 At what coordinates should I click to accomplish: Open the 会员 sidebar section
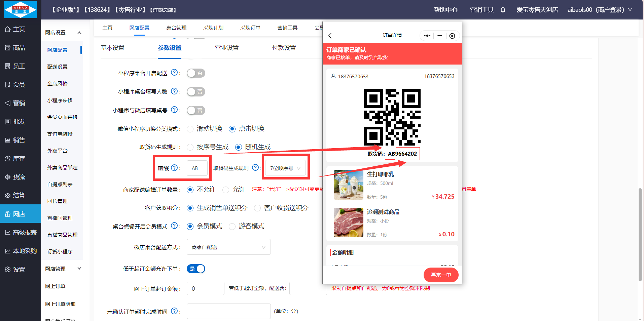[20, 85]
